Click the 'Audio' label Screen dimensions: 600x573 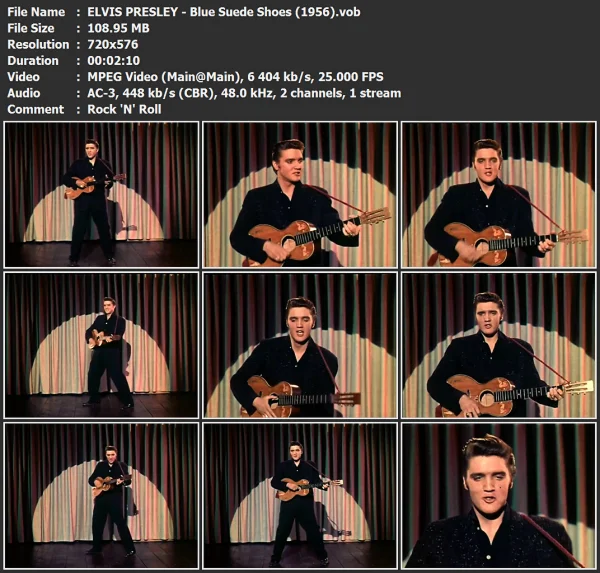(x=24, y=93)
